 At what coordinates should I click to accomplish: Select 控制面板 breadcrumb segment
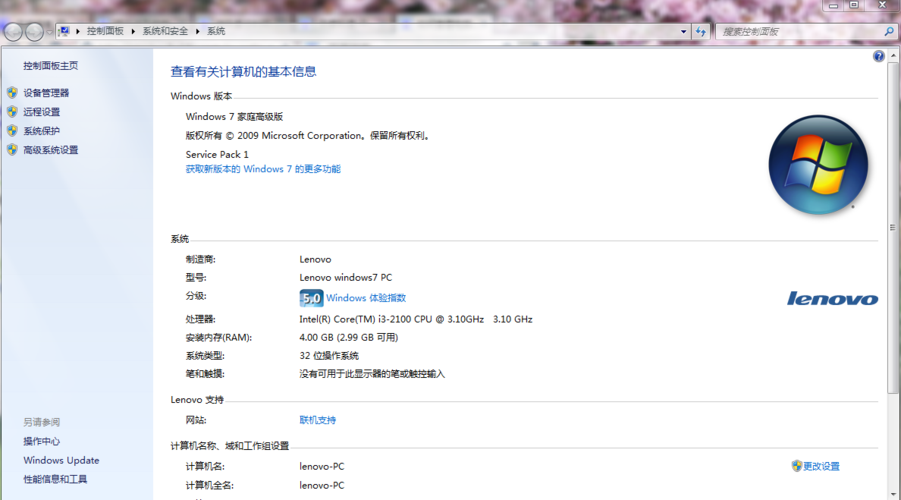point(105,31)
